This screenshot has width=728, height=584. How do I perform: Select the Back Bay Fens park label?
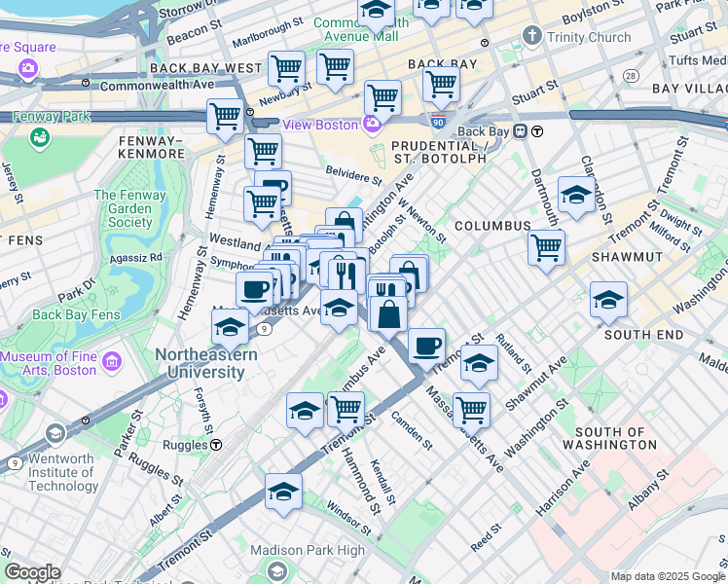76,314
